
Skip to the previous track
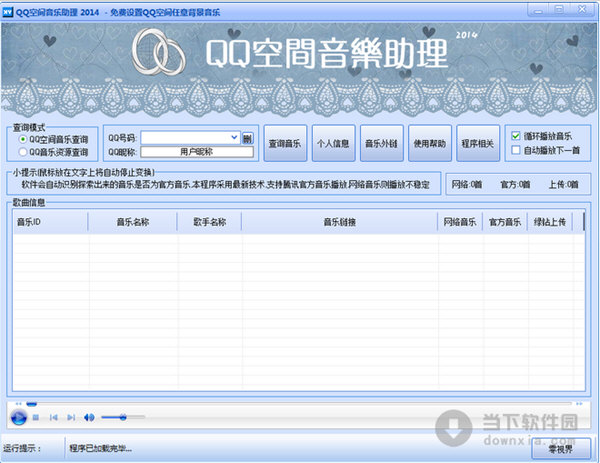click(54, 417)
